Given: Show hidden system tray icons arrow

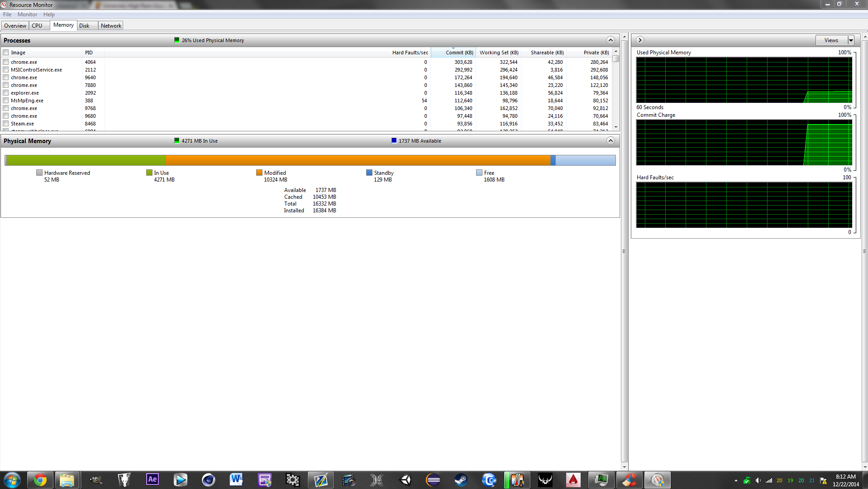Looking at the screenshot, I should [736, 480].
